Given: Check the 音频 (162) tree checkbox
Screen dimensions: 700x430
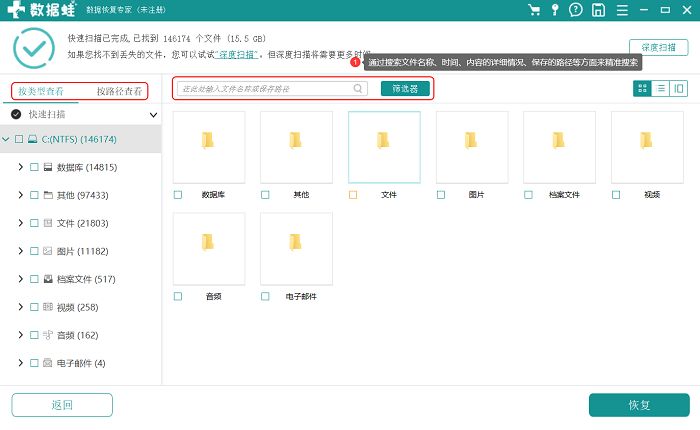Looking at the screenshot, I should pos(34,335).
